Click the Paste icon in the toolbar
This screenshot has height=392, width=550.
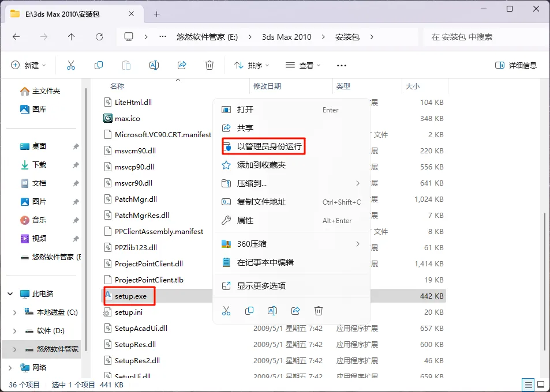coord(126,65)
